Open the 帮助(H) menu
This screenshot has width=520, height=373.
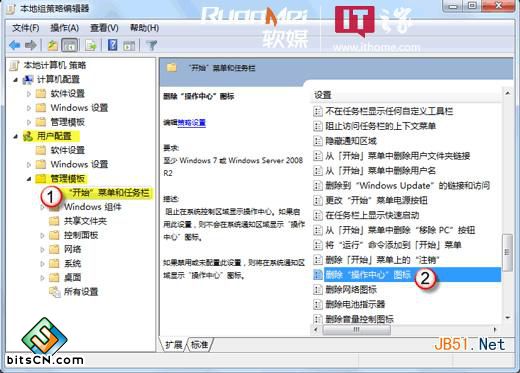(144, 28)
